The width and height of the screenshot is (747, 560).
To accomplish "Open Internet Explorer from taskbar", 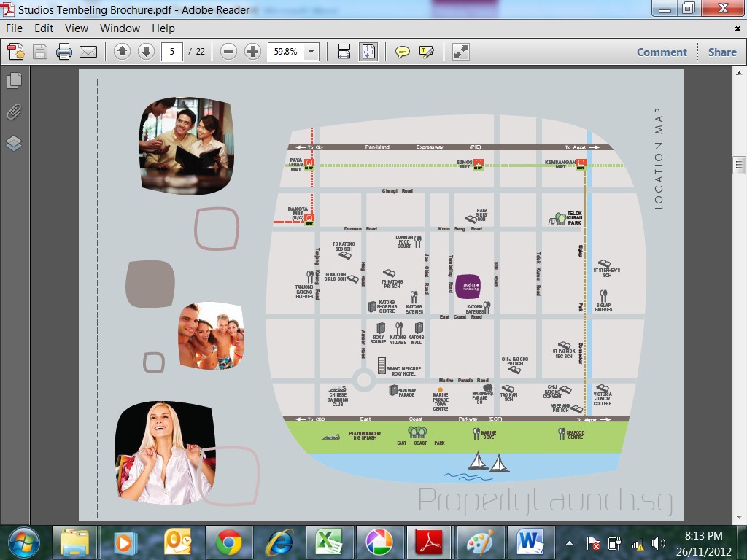I will pos(279,542).
